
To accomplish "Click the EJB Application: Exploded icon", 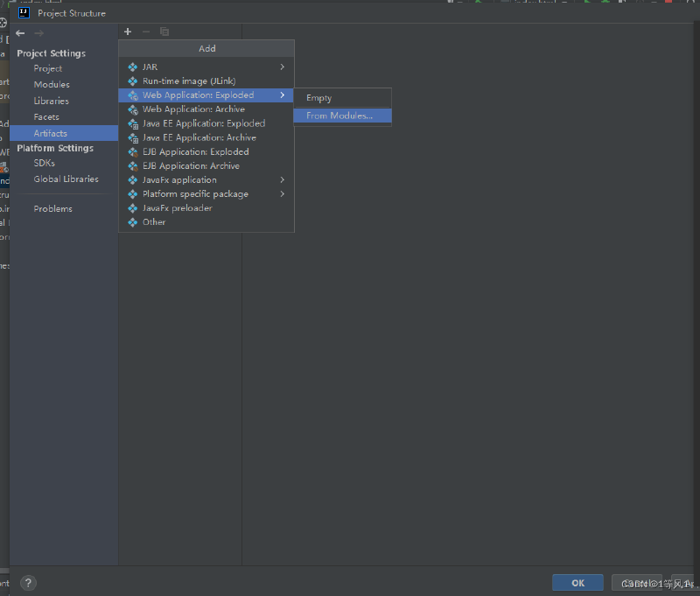I will [x=133, y=152].
